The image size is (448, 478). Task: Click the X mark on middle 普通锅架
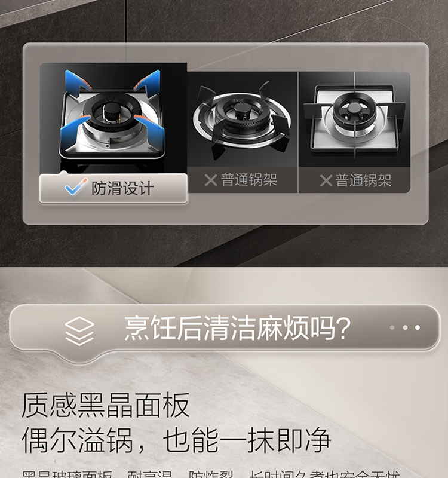(211, 180)
